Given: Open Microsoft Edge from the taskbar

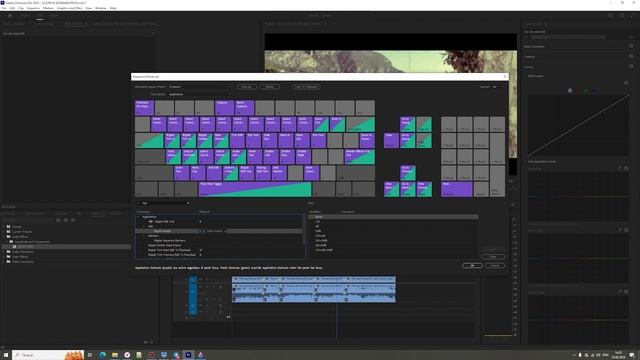Looking at the screenshot, I should point(102,355).
